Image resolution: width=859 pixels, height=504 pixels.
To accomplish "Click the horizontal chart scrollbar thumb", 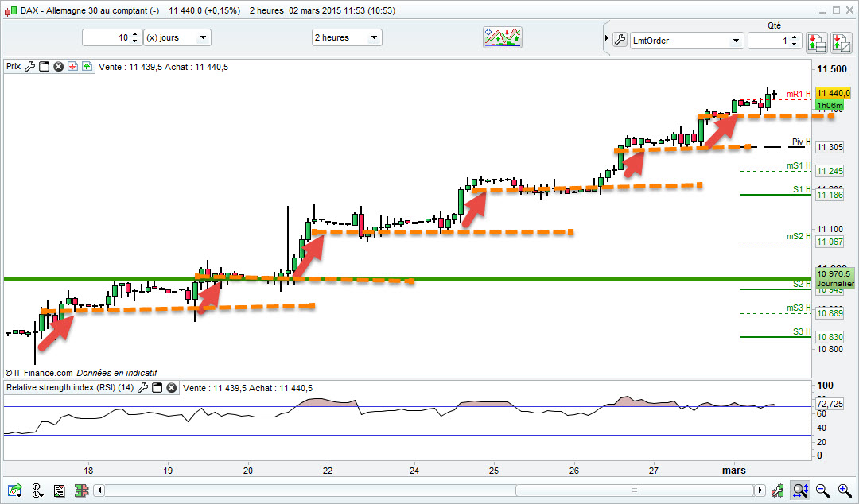I will tap(635, 490).
